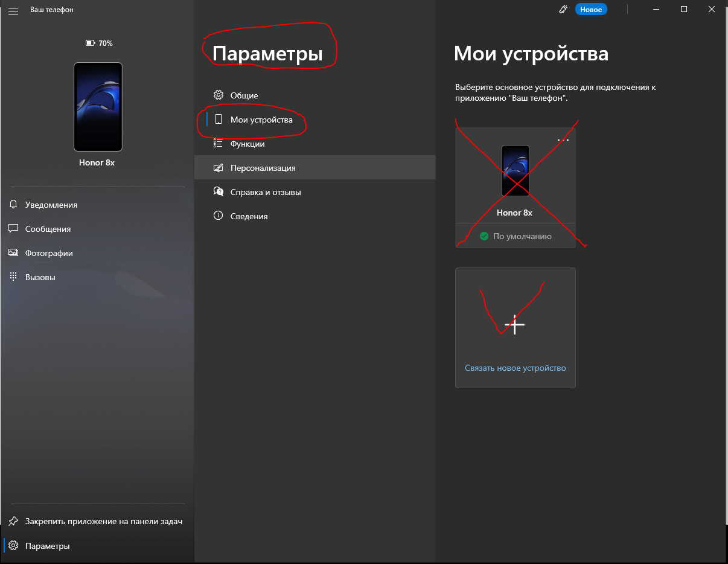Click the По умолчанию status label
This screenshot has height=564, width=728.
click(522, 237)
